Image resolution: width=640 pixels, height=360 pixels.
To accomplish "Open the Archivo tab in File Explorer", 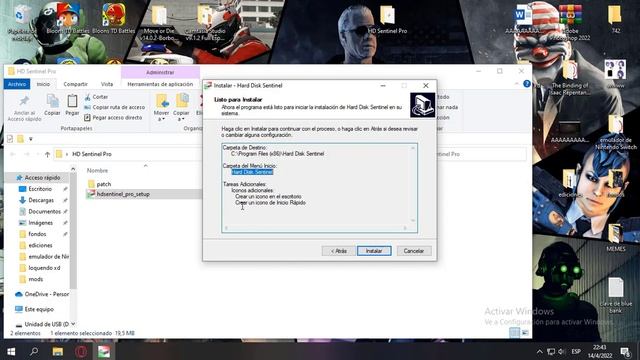I will point(17,84).
